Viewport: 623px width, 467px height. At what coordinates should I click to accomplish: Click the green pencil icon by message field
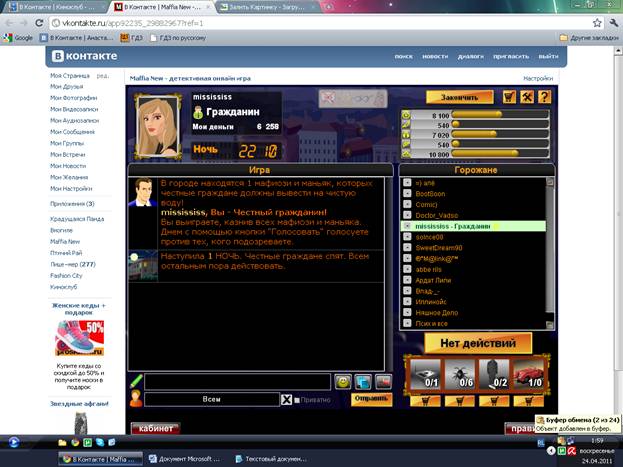(x=136, y=381)
